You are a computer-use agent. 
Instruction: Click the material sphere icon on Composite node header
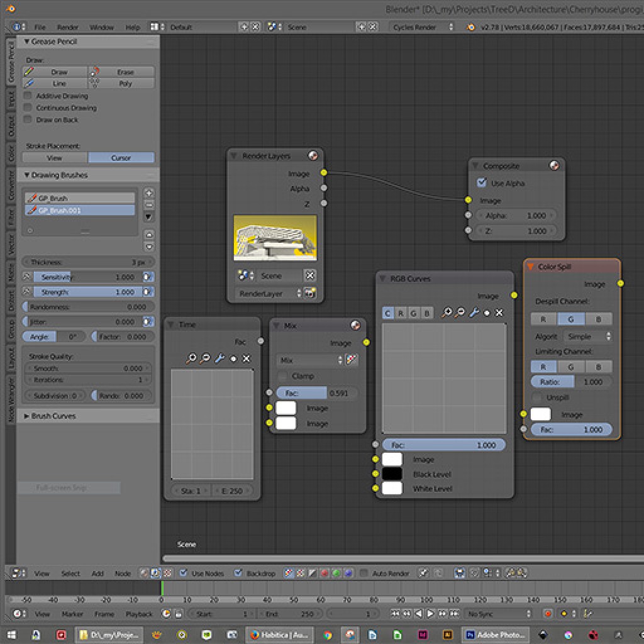pyautogui.click(x=554, y=165)
